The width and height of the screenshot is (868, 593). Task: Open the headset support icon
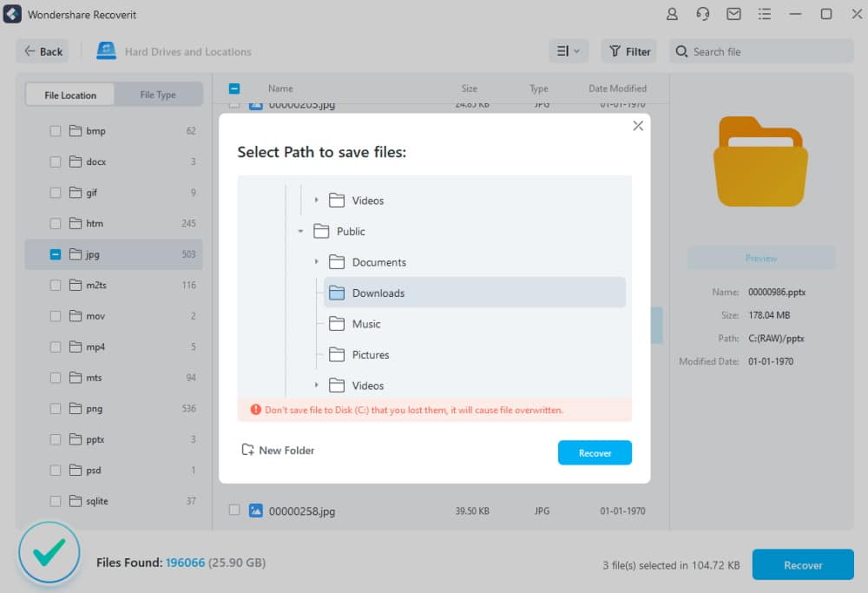pyautogui.click(x=703, y=15)
